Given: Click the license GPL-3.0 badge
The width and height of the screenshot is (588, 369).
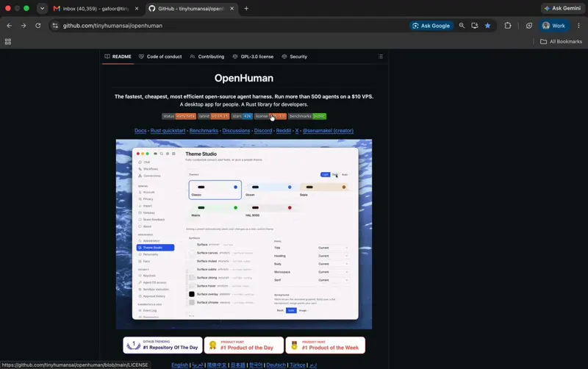Looking at the screenshot, I should 270,116.
